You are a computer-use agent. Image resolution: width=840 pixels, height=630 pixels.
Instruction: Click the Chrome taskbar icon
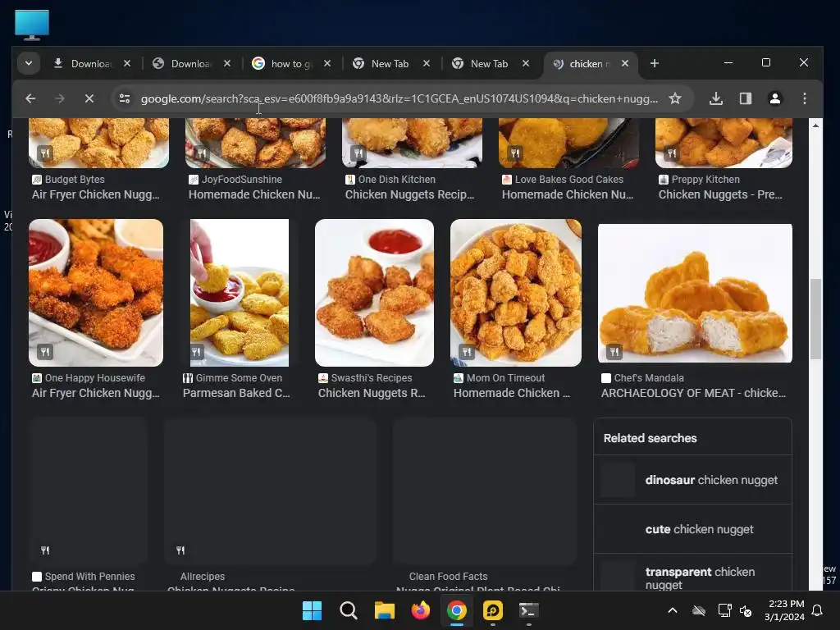click(456, 610)
